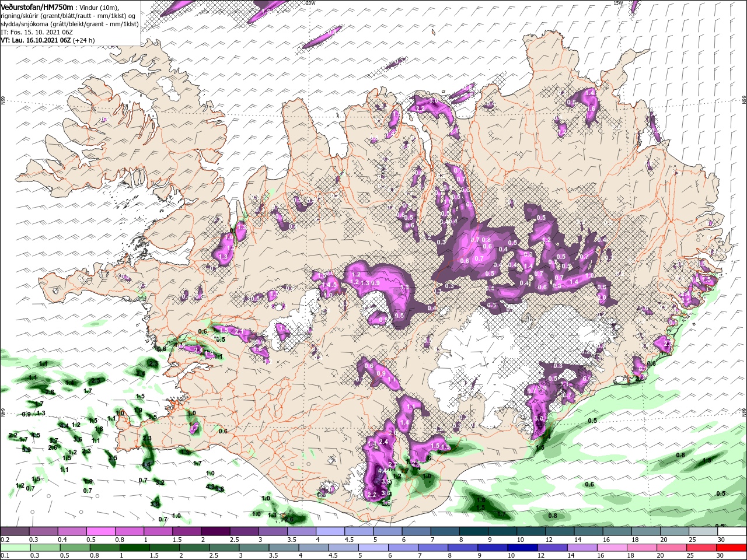The image size is (747, 560).
Task: Click the '0.1' label on the lower scale
Action: click(x=5, y=555)
